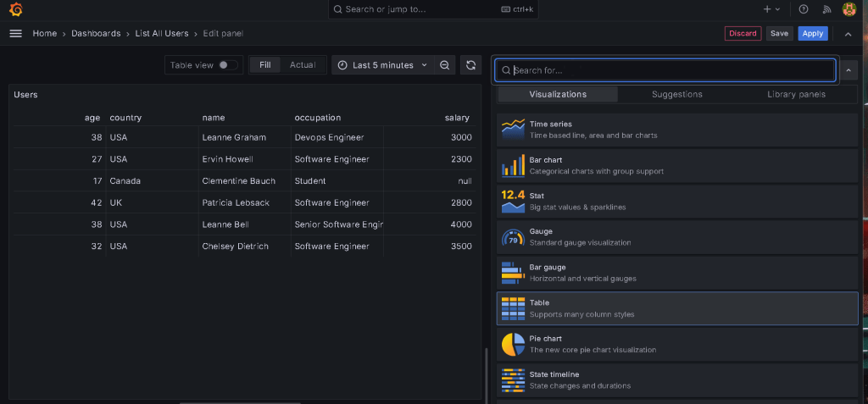Viewport: 868px width, 404px height.
Task: Sort by the name column header
Action: pyautogui.click(x=214, y=118)
